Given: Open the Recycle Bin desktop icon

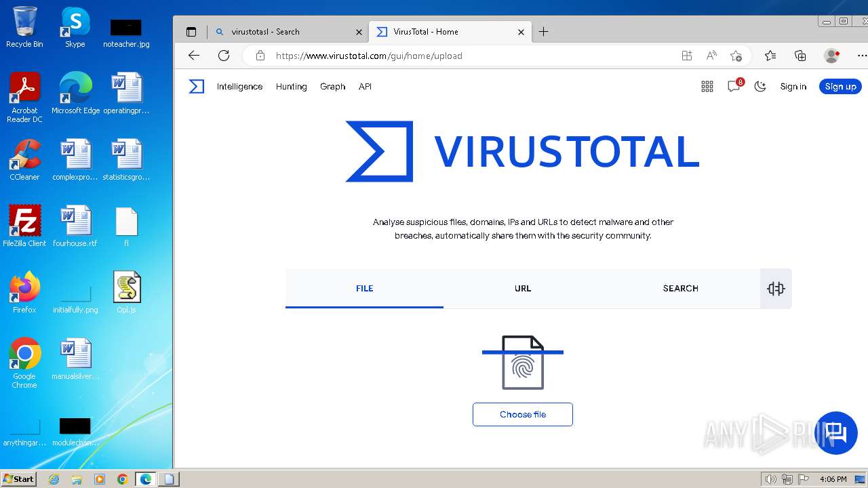Looking at the screenshot, I should (x=24, y=27).
